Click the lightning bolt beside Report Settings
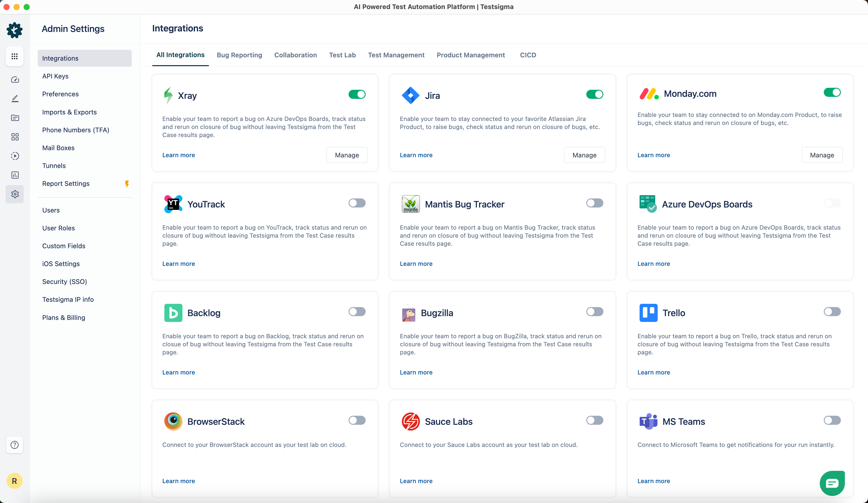Viewport: 868px width, 503px height. [x=127, y=184]
